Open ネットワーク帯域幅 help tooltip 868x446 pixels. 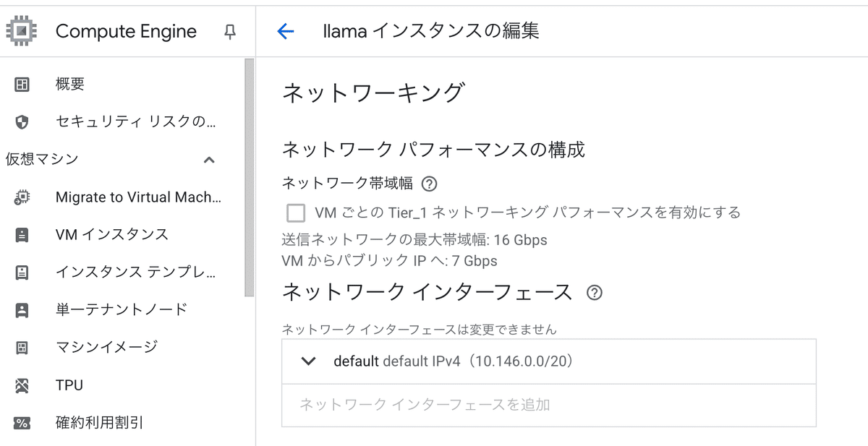point(430,184)
